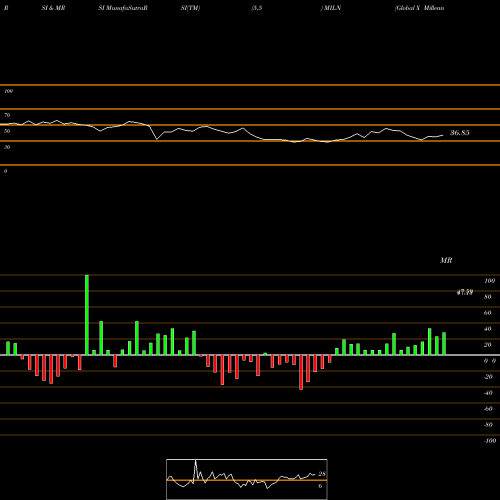500x500 pixels.
Task: Click the mini preview chart thumbnail
Action: (x=247, y=479)
